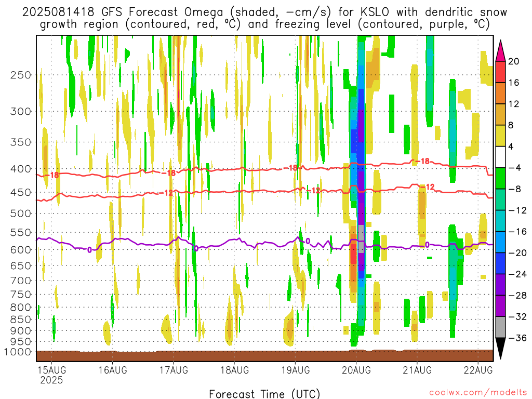Click the gray -32 to -36 colorbar segment
The height and width of the screenshot is (399, 532).
500,327
